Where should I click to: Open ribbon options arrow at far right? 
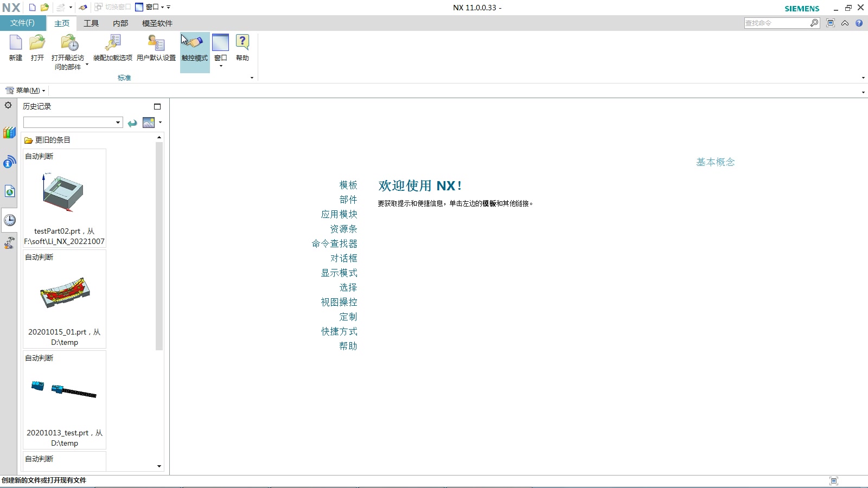863,78
